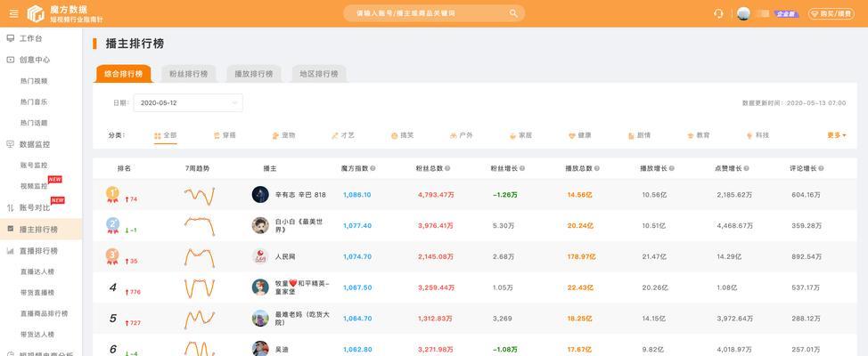
Task: Select the 户外 category filter
Action: tap(461, 135)
